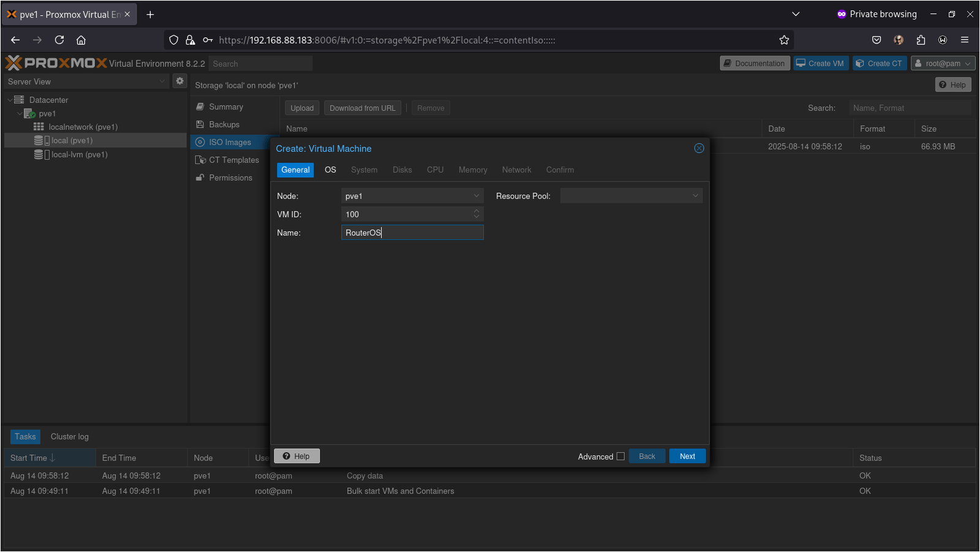Select the Datacenter tree node
980x552 pixels.
pyautogui.click(x=48, y=100)
